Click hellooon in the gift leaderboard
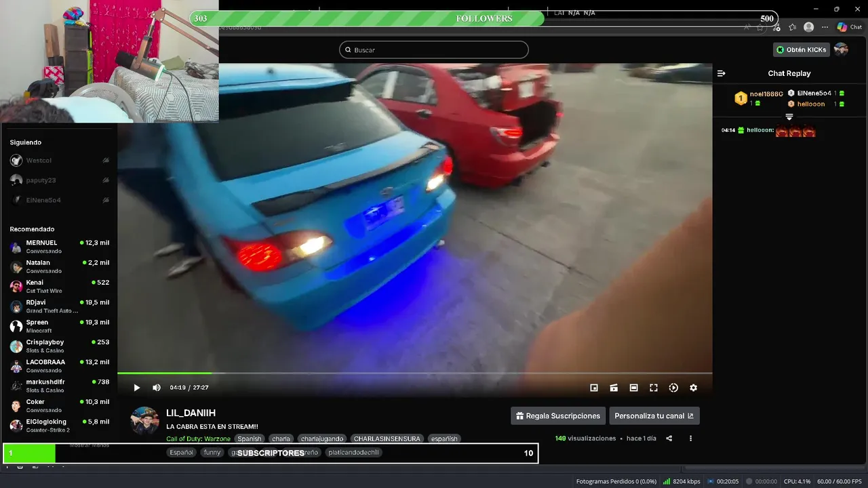This screenshot has height=488, width=868. (x=816, y=104)
